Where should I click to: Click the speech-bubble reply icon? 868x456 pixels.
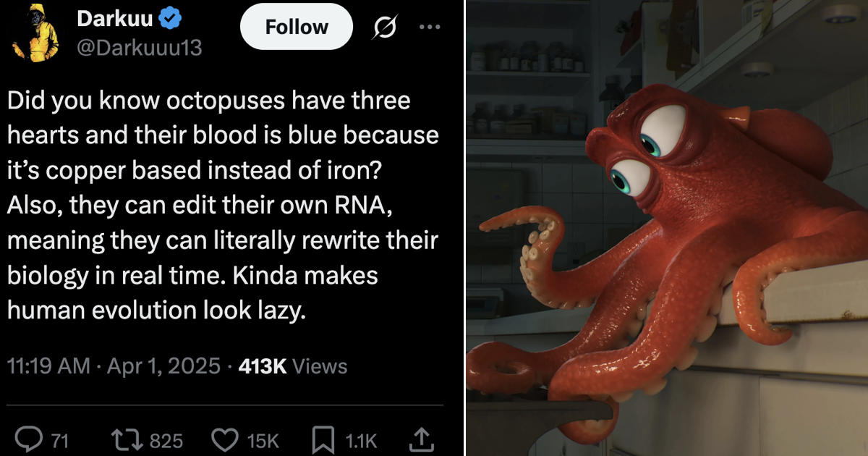pyautogui.click(x=30, y=438)
